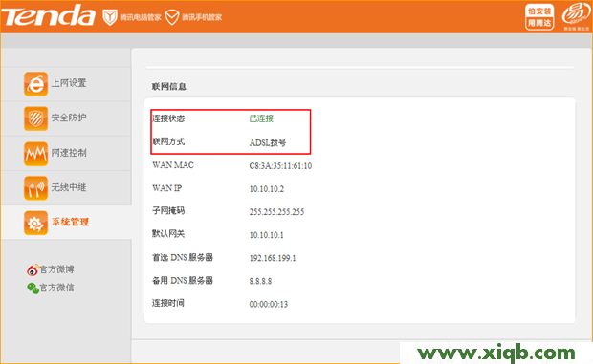This screenshot has width=593, height=364.
Task: Click primary DNS 192.168.199.1
Action: pyautogui.click(x=273, y=258)
